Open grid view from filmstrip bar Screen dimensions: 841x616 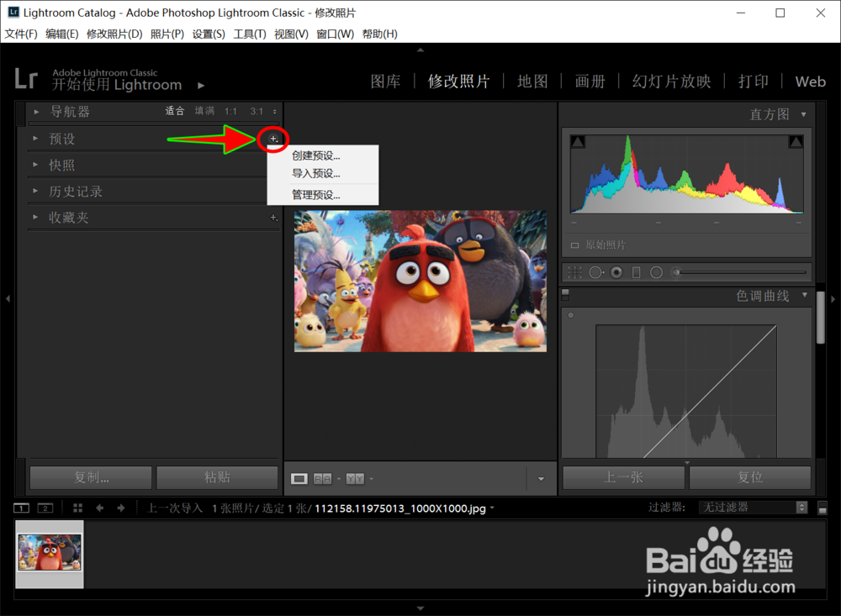click(x=77, y=508)
